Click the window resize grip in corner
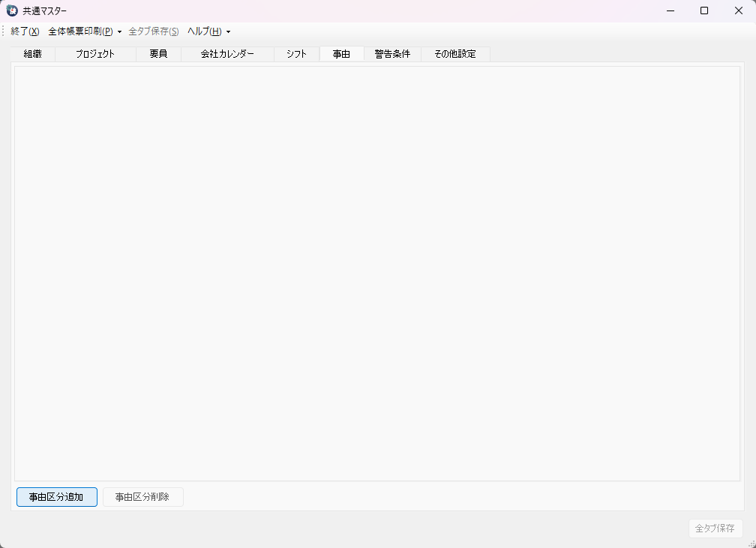The height and width of the screenshot is (548, 756). click(751, 544)
